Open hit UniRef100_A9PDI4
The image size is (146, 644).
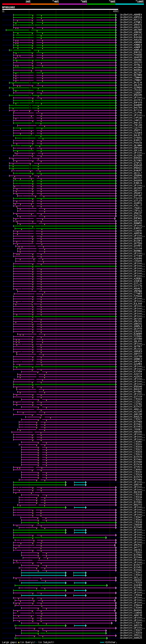click(x=131, y=17)
